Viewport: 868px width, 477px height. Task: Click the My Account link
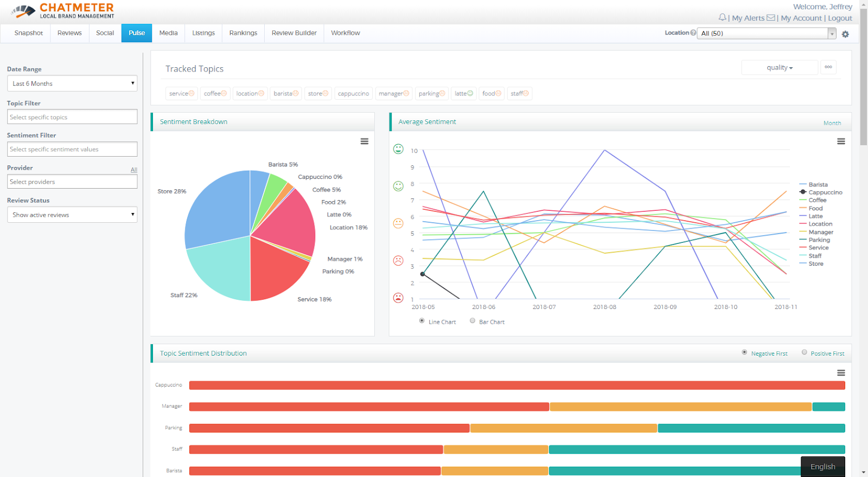[801, 18]
